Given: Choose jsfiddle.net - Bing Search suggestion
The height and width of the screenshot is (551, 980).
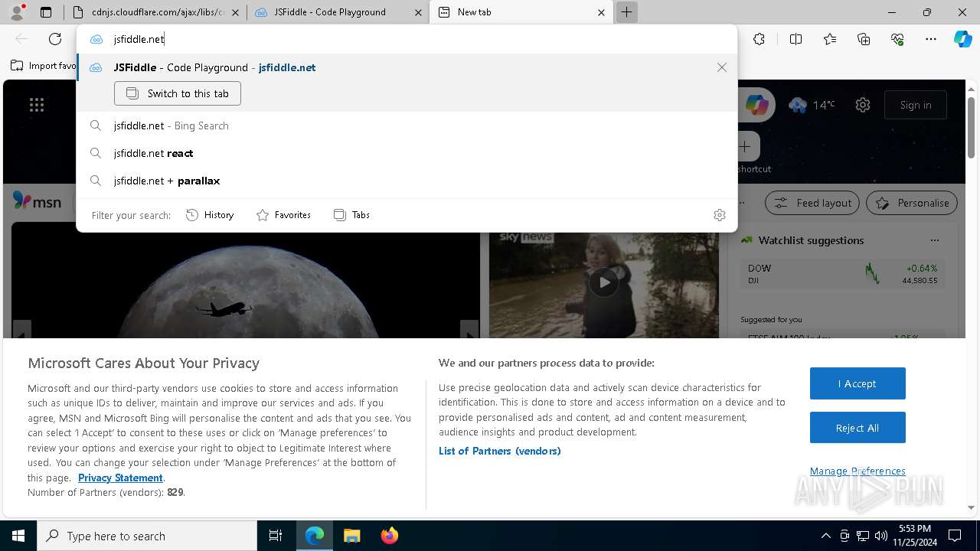Looking at the screenshot, I should (x=407, y=126).
